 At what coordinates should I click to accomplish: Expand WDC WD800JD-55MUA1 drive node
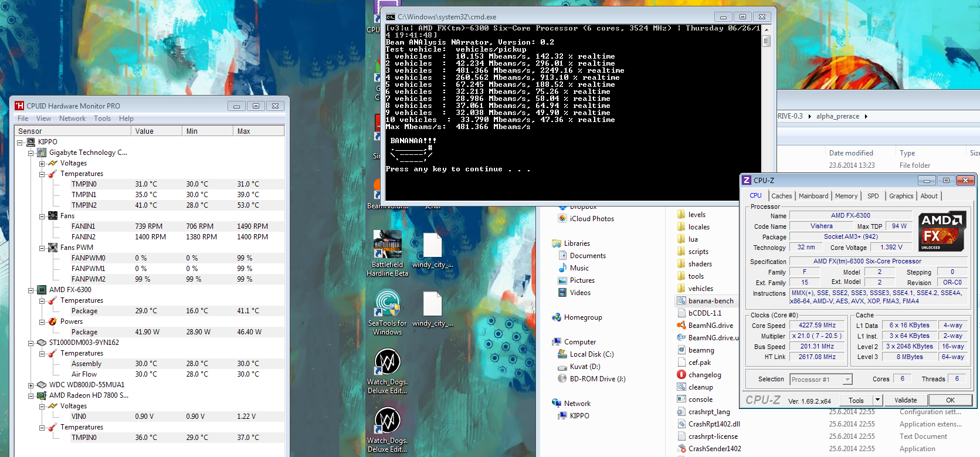pos(31,385)
